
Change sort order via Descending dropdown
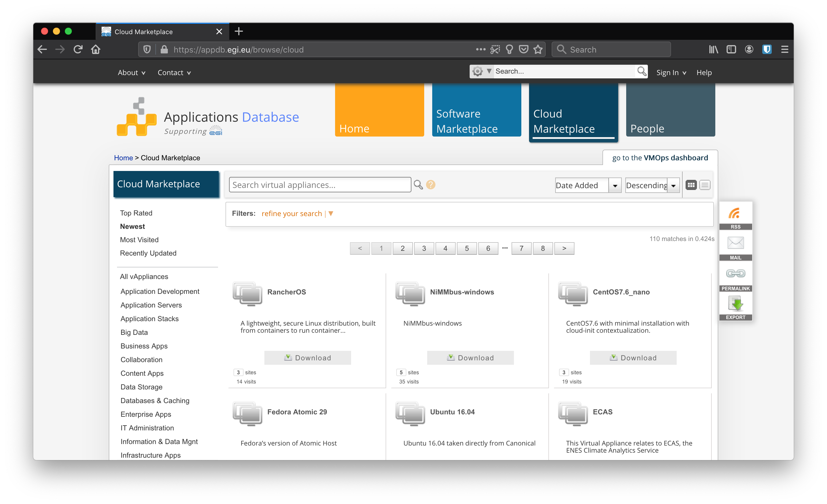coord(651,185)
